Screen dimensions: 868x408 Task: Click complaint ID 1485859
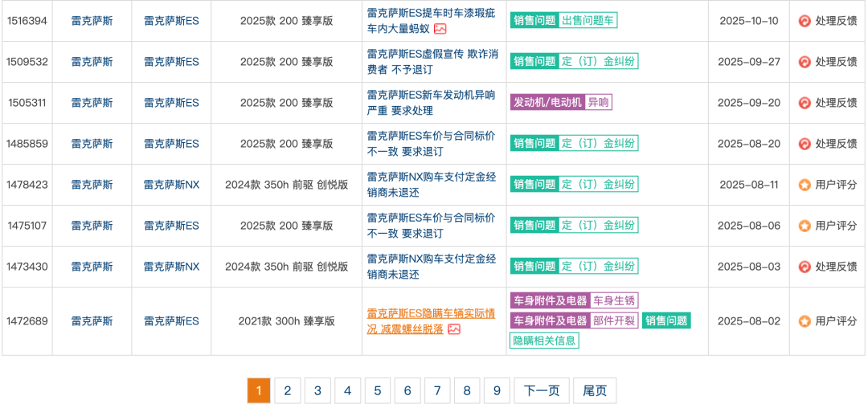(x=27, y=144)
